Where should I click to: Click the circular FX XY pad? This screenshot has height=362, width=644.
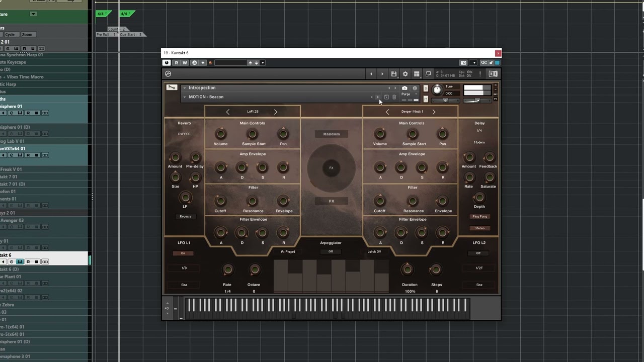click(x=331, y=168)
